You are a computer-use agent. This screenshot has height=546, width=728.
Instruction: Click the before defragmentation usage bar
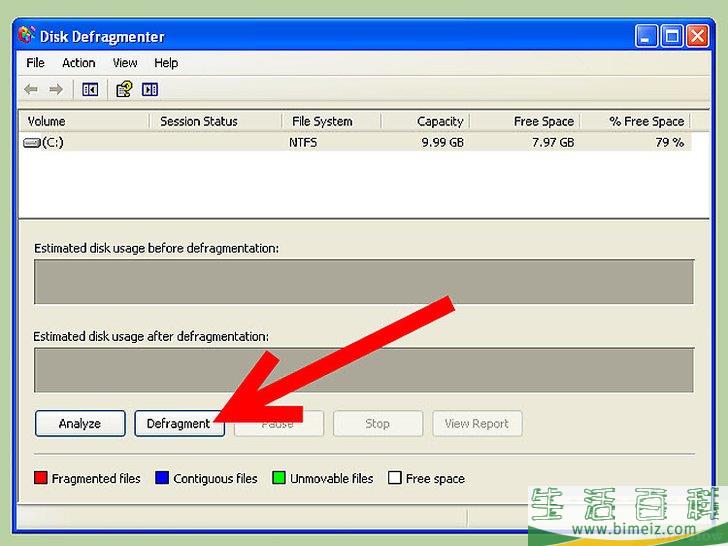pos(364,282)
